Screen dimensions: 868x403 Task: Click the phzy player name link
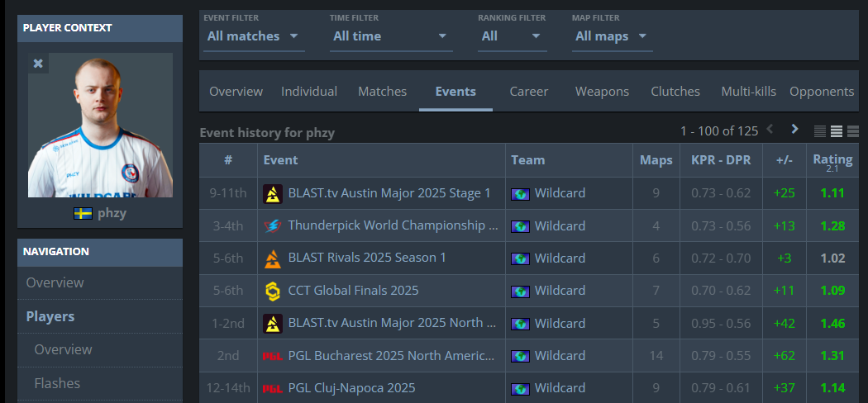(x=112, y=213)
